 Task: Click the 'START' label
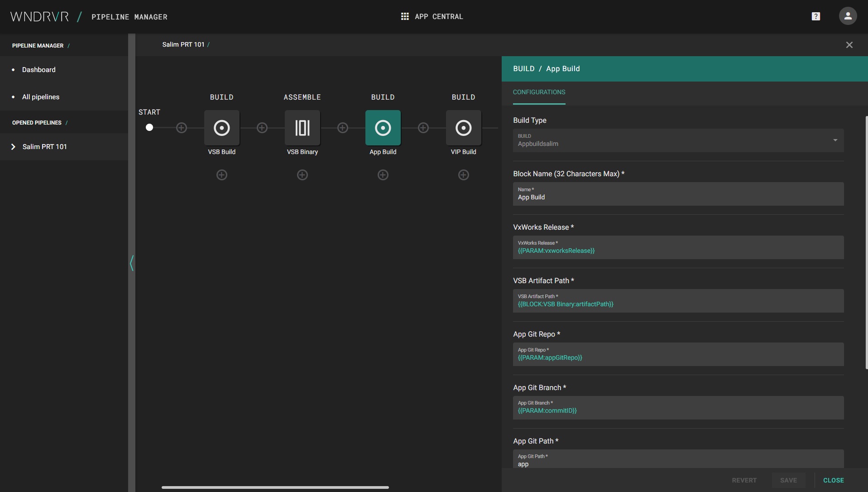click(x=149, y=112)
